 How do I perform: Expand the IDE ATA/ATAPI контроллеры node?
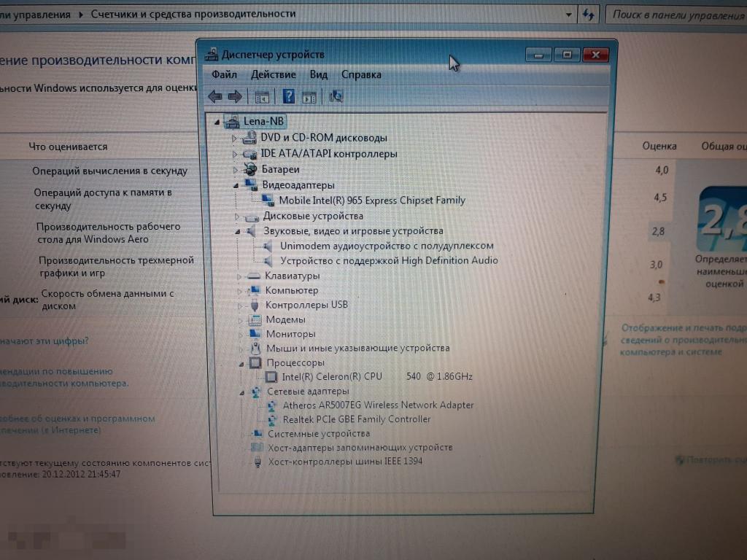[x=234, y=155]
